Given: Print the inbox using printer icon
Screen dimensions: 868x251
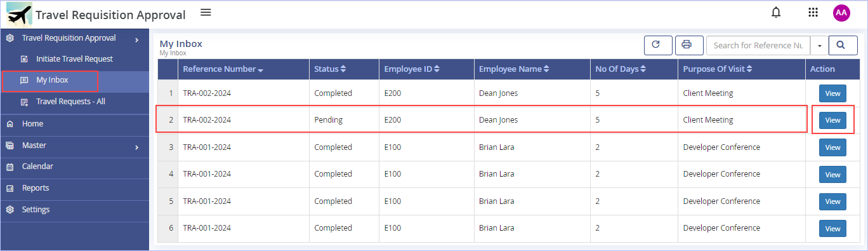Looking at the screenshot, I should (x=689, y=45).
